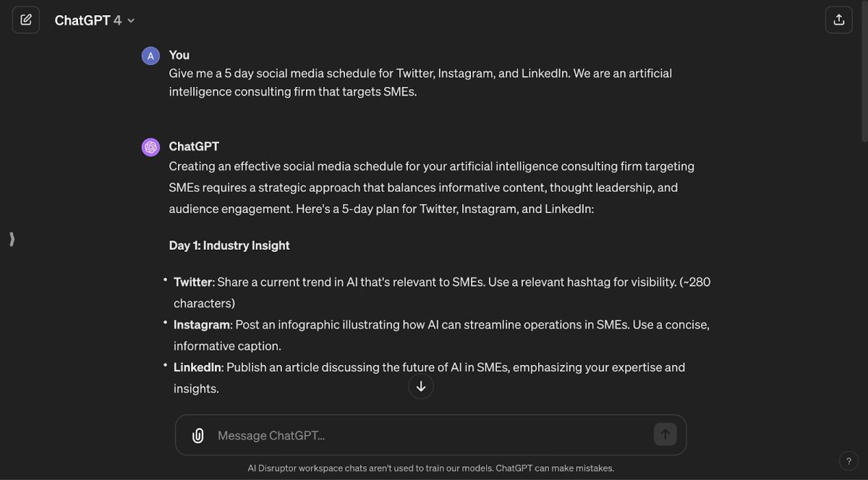The width and height of the screenshot is (868, 480).
Task: Click the bold 'Twitter' bullet text
Action: 193,282
